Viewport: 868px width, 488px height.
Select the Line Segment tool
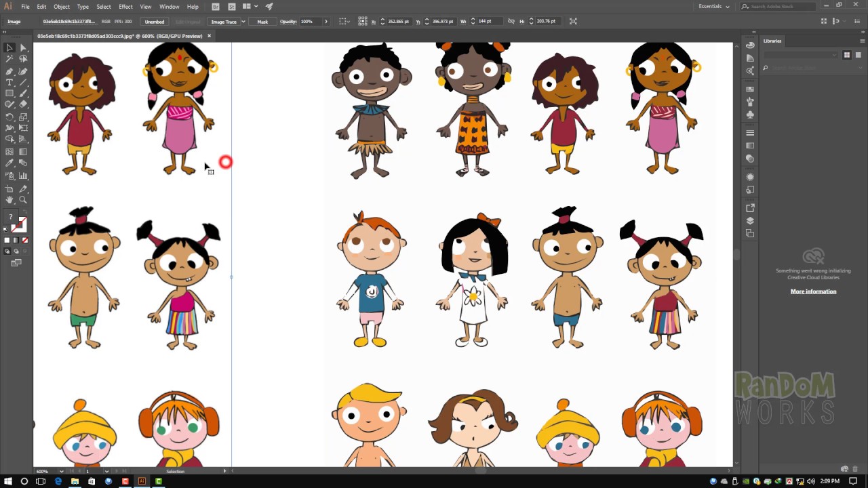pos(23,82)
